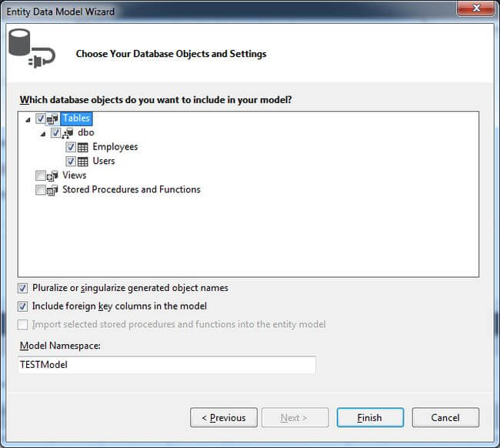500x448 pixels.
Task: Uncheck the Employees table checkbox
Action: (x=71, y=147)
